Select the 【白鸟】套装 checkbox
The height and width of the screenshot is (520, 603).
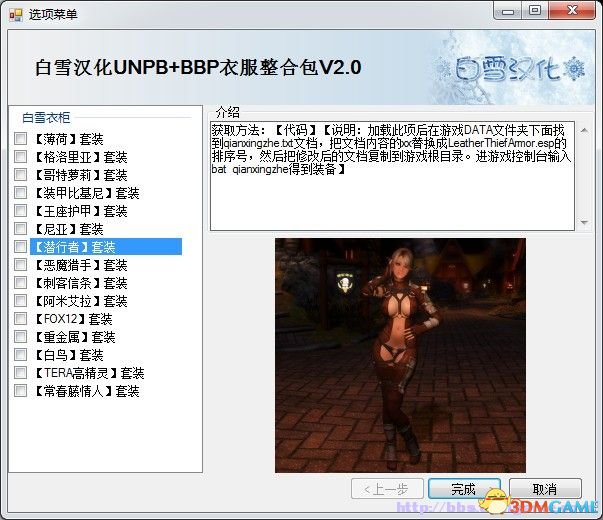(x=20, y=355)
